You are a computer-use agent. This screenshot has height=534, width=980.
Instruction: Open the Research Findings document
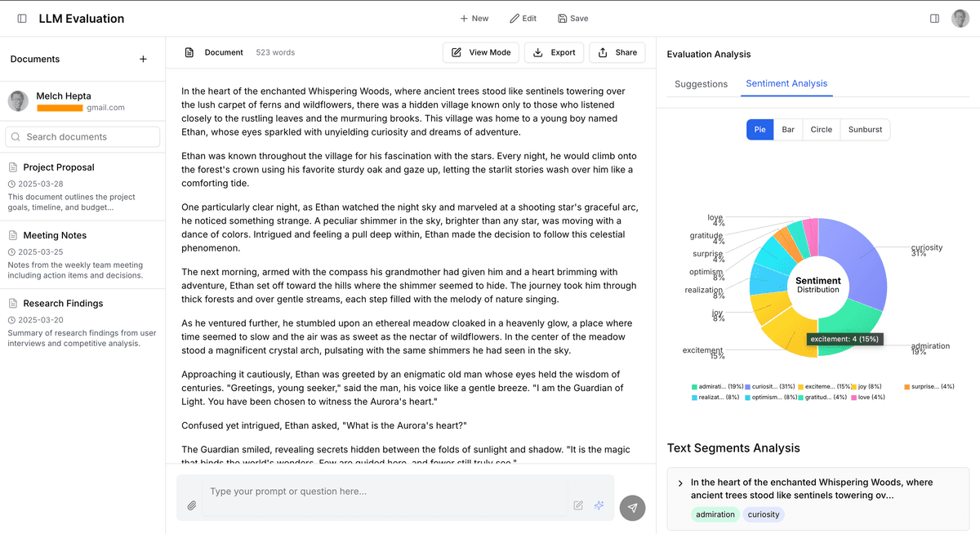click(63, 304)
